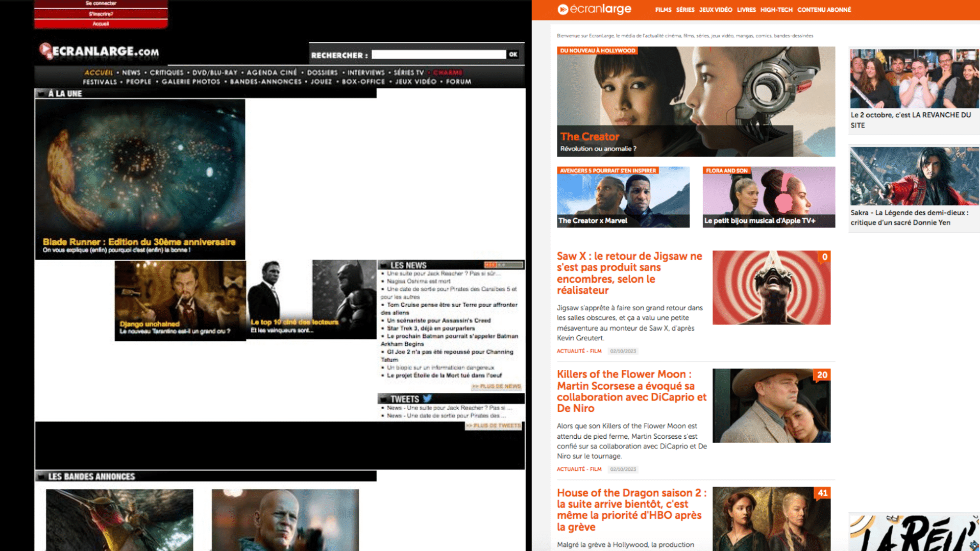
Task: Open the Blade Runner featured image
Action: (140, 179)
